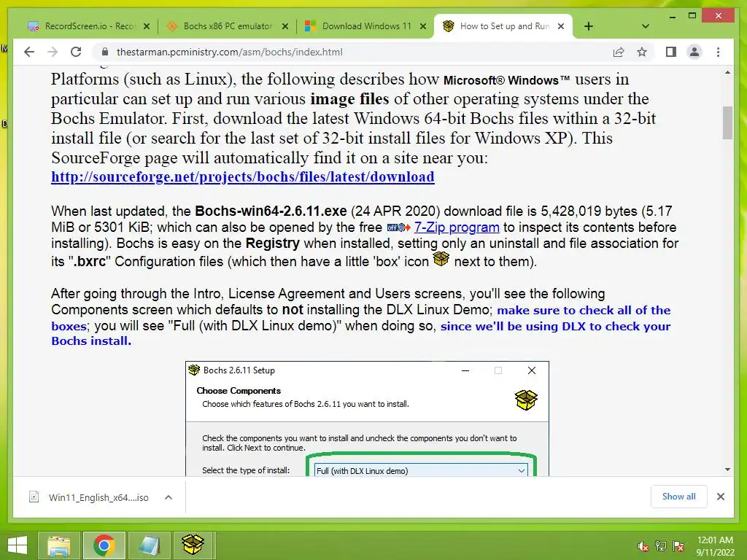This screenshot has width=747, height=560.
Task: Click the bold word Registry
Action: click(273, 244)
